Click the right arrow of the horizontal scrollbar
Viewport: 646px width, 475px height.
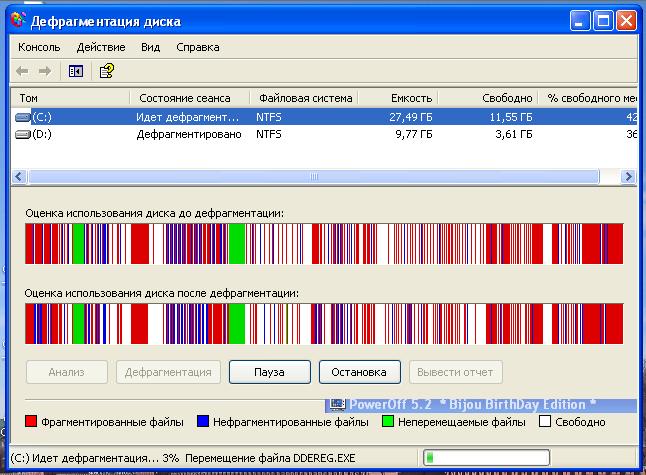point(629,177)
